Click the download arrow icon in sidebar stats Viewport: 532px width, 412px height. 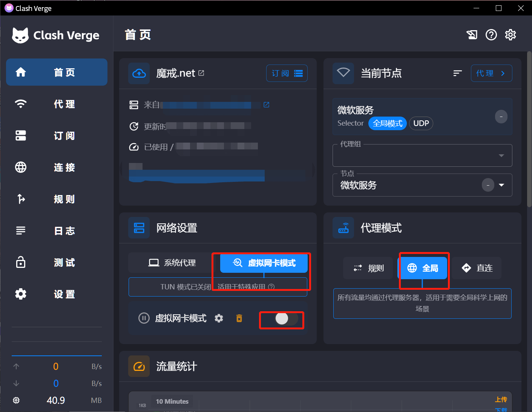pyautogui.click(x=16, y=383)
